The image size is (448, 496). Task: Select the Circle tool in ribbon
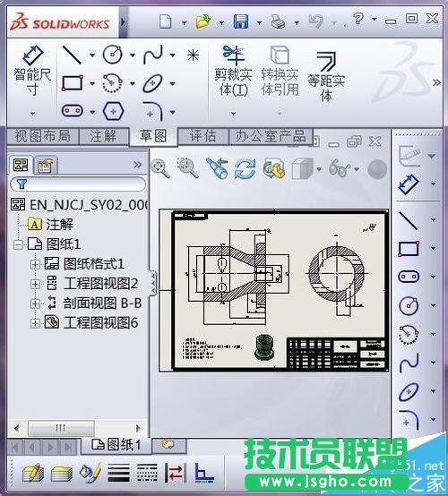pos(112,55)
